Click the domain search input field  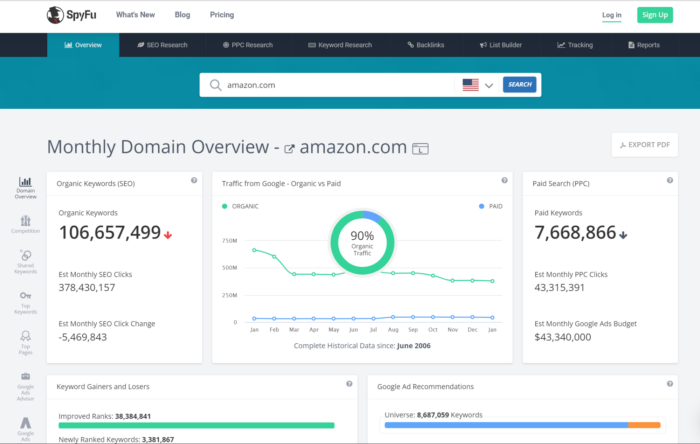tap(335, 85)
